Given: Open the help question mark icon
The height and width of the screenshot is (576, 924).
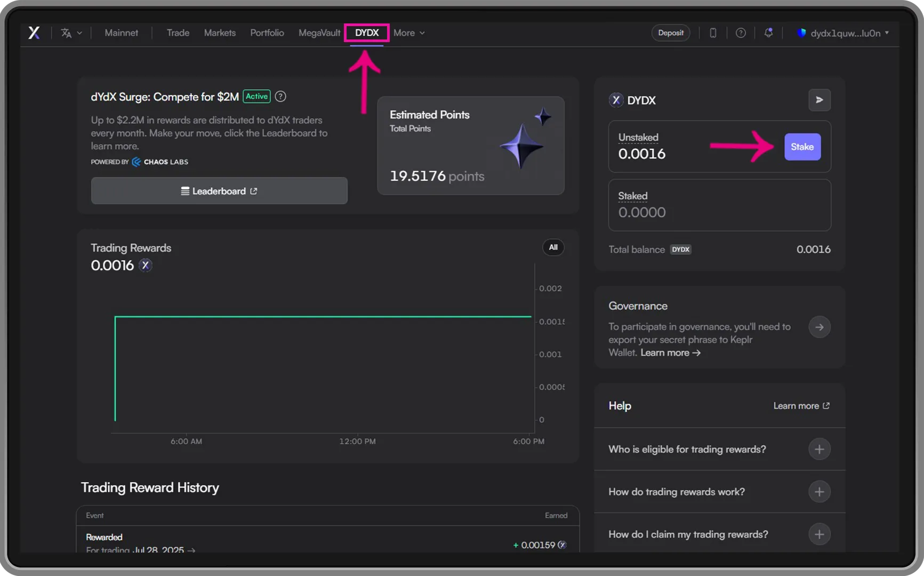Looking at the screenshot, I should pyautogui.click(x=741, y=33).
